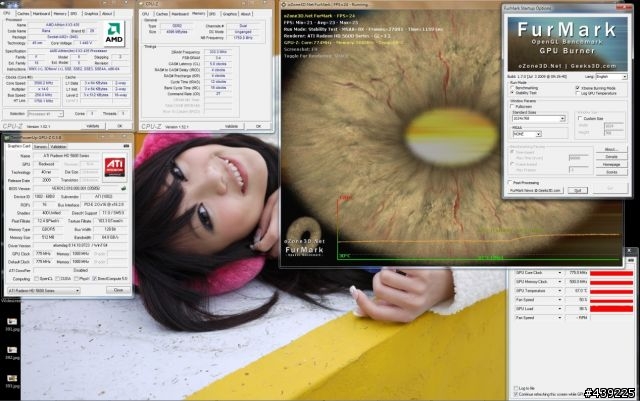Switch to Validation tab in GPU-Z
640x401 pixels.
58,146
